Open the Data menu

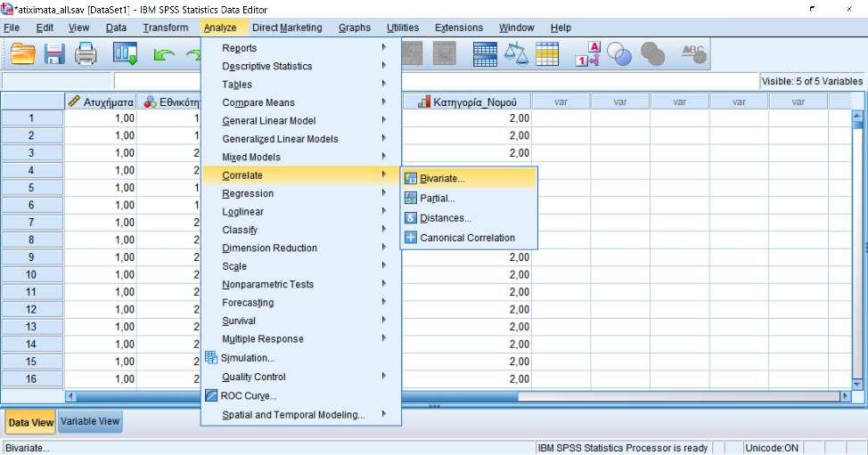point(116,28)
